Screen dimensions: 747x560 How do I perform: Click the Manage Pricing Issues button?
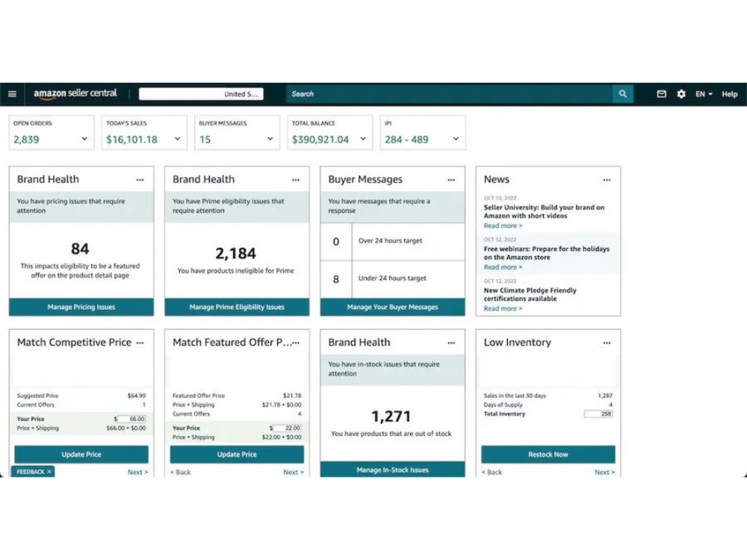81,307
